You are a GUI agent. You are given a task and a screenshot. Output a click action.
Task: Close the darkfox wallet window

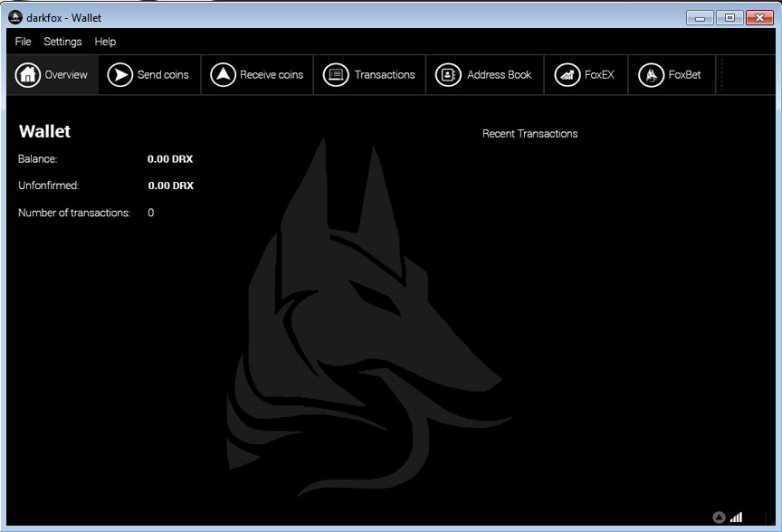click(759, 18)
